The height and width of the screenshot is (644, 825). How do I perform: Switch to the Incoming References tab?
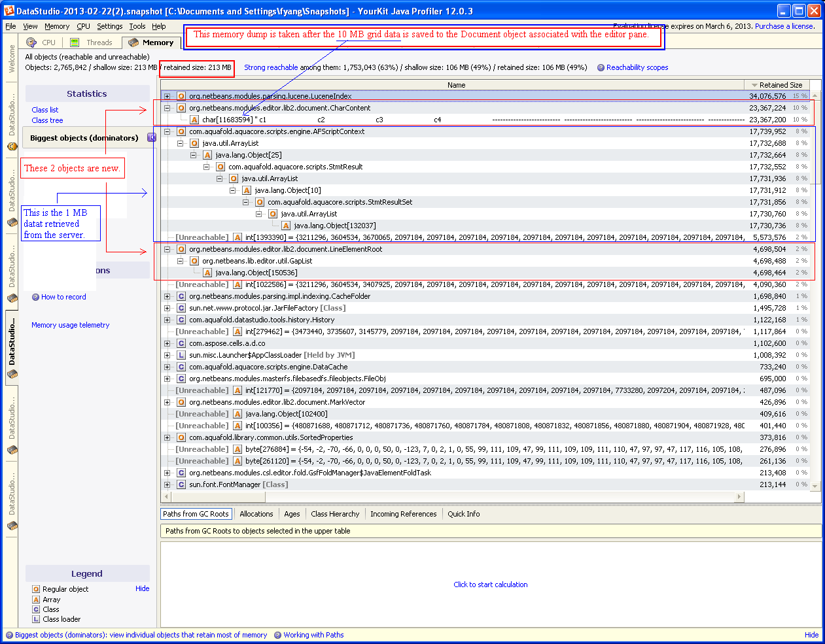point(404,514)
